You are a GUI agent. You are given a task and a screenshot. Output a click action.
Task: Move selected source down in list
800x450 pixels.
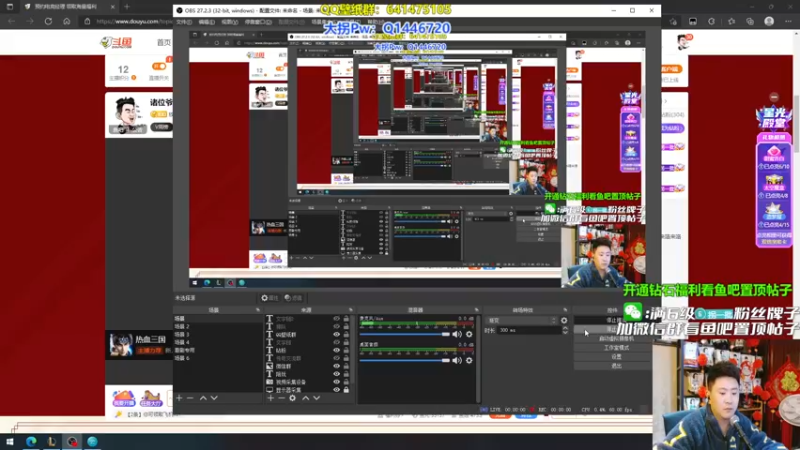[316, 398]
